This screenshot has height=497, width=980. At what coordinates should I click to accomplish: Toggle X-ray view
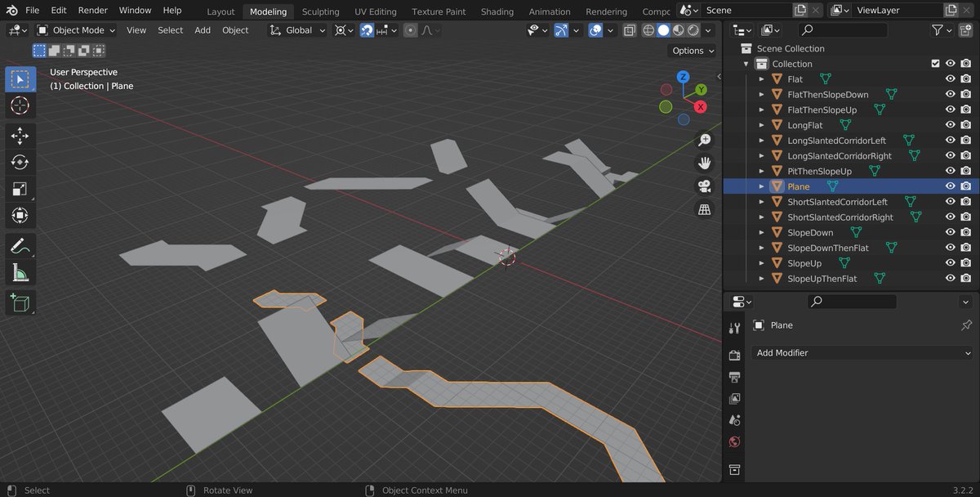click(630, 30)
